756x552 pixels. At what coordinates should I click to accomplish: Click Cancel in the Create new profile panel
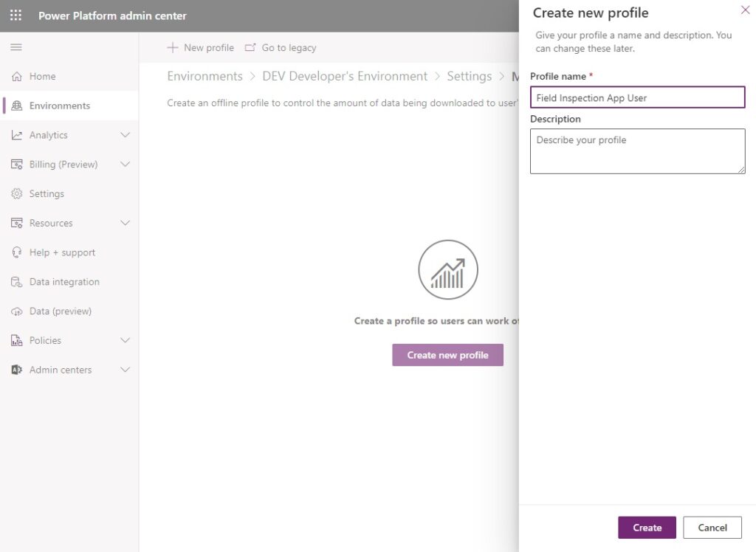[x=712, y=527]
